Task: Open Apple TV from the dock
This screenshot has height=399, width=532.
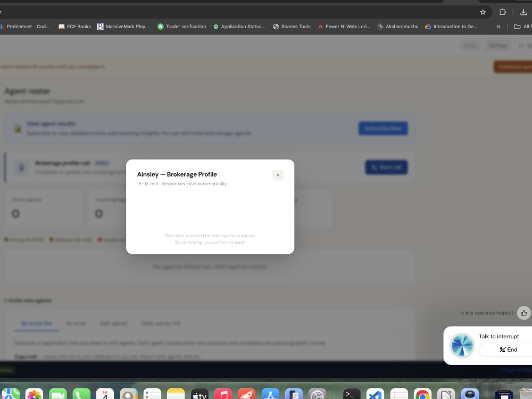Action: point(199,394)
